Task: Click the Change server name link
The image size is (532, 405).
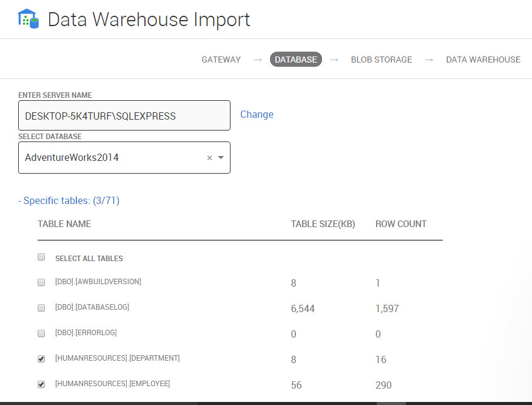Action: 257,114
